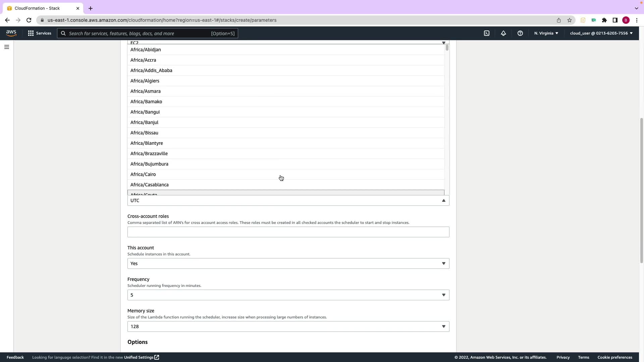Click the AWS logo home icon
The height and width of the screenshot is (362, 644).
(x=11, y=33)
